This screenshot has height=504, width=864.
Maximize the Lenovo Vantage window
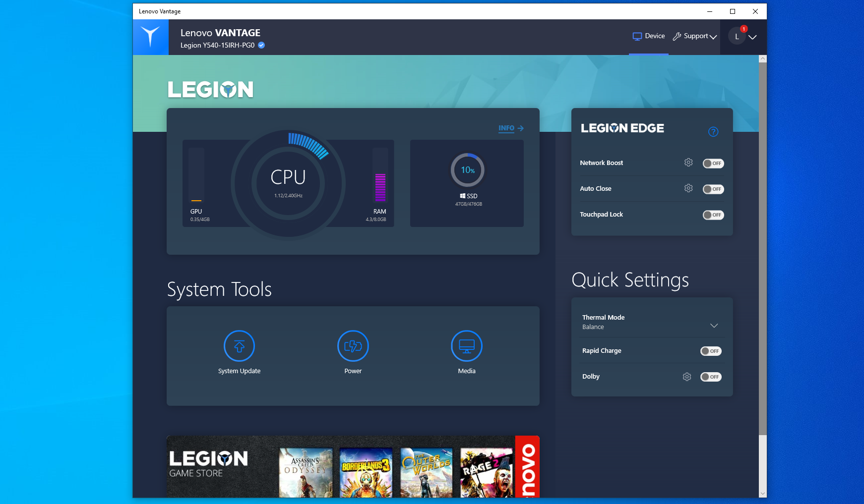pos(733,11)
